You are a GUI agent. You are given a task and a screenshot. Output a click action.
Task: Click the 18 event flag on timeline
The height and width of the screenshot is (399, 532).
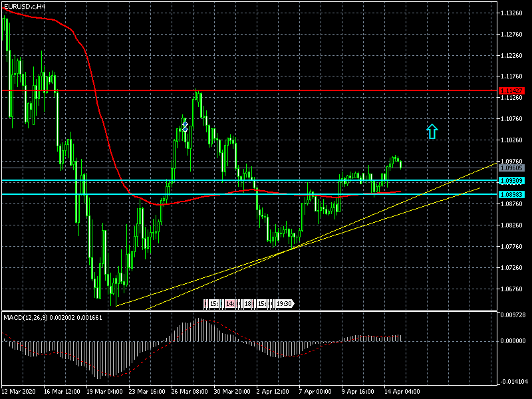(247, 304)
